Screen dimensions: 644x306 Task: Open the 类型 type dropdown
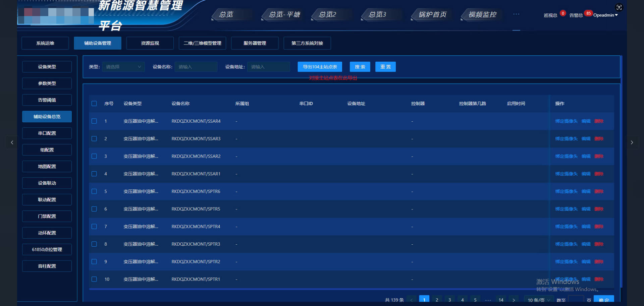click(123, 67)
